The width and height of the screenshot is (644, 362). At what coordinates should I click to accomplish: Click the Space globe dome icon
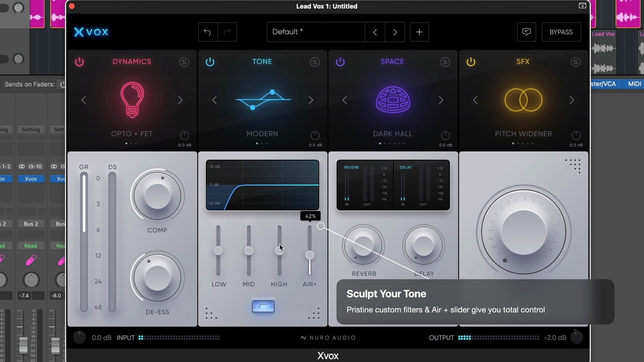click(393, 100)
